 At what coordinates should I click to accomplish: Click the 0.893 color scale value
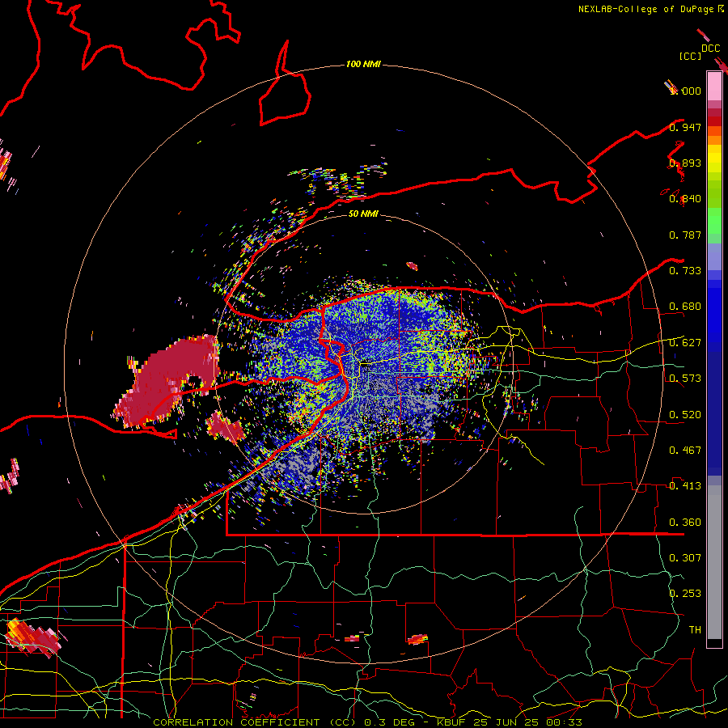[685, 163]
